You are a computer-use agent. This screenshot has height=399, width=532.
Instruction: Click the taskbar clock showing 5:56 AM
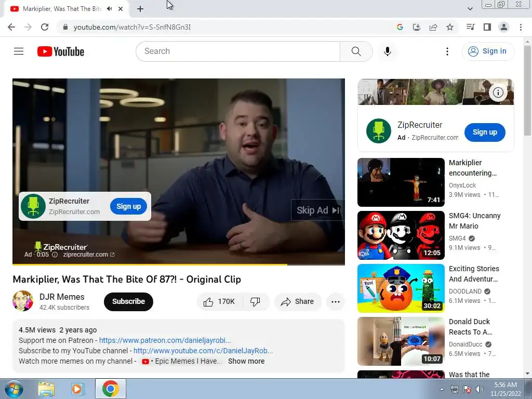coord(506,389)
